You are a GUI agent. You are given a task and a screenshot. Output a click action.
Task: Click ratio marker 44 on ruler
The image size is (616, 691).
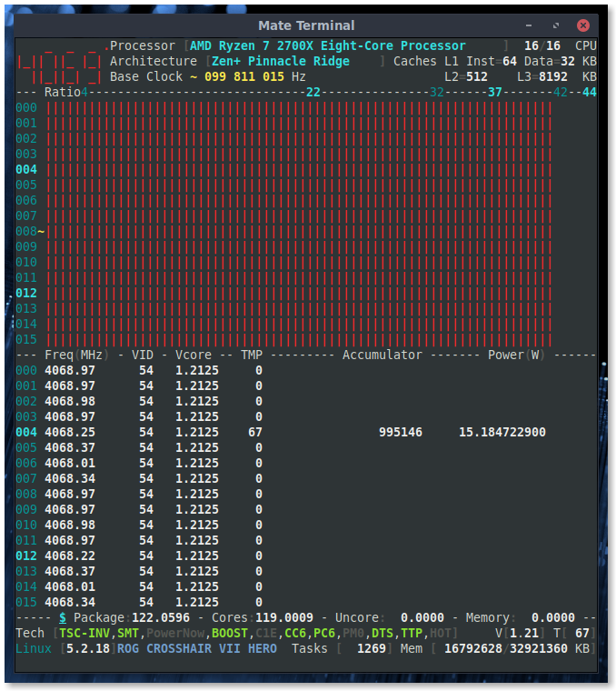pos(589,92)
